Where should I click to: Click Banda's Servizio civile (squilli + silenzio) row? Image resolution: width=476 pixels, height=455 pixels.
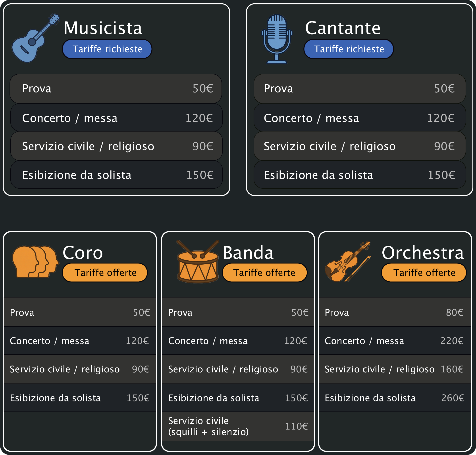(x=238, y=426)
